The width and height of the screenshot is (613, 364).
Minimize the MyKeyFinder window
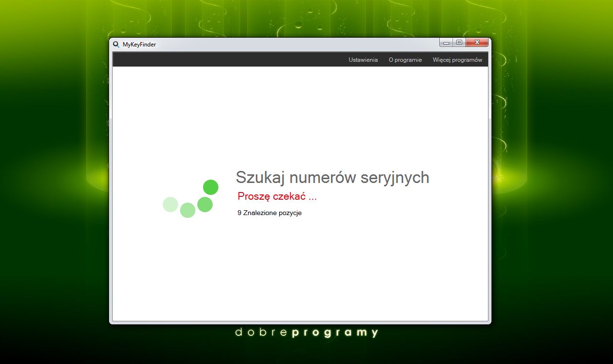coord(446,43)
